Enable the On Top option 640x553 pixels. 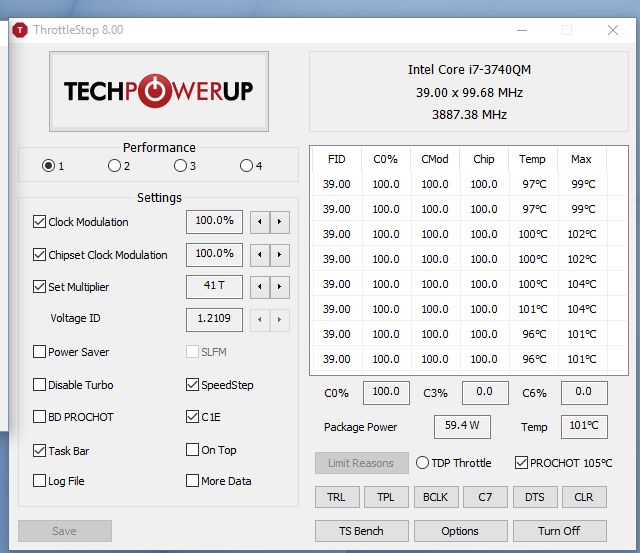[x=192, y=449]
